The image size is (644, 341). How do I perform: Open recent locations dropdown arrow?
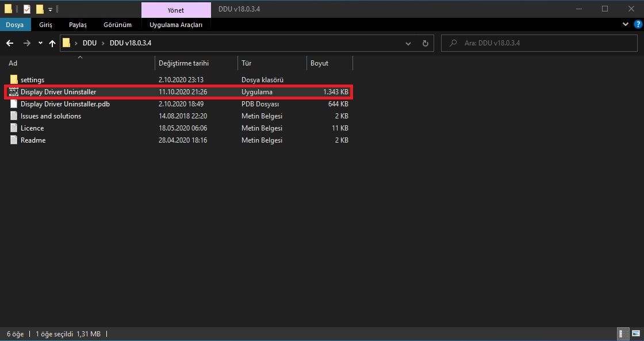pyautogui.click(x=40, y=43)
